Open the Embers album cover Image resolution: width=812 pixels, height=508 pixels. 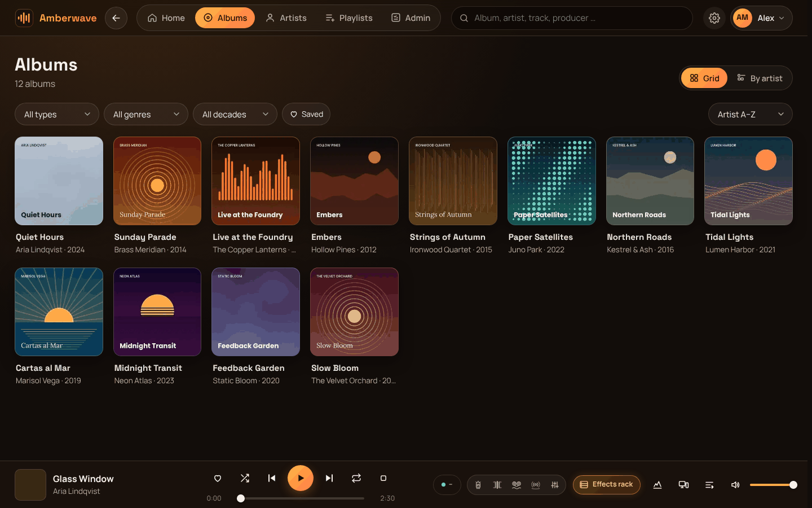[354, 181]
